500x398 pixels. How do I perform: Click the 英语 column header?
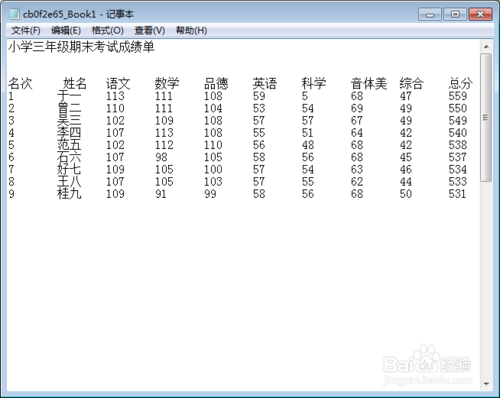pos(265,83)
